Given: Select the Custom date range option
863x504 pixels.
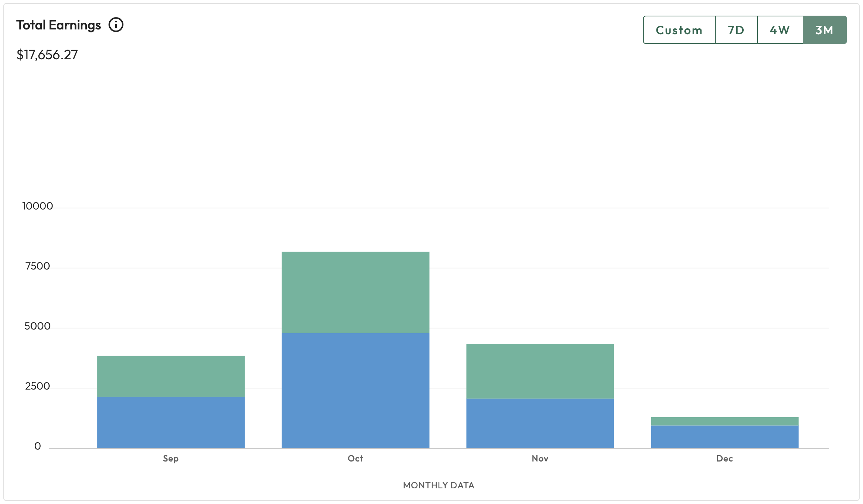Looking at the screenshot, I should coord(679,30).
